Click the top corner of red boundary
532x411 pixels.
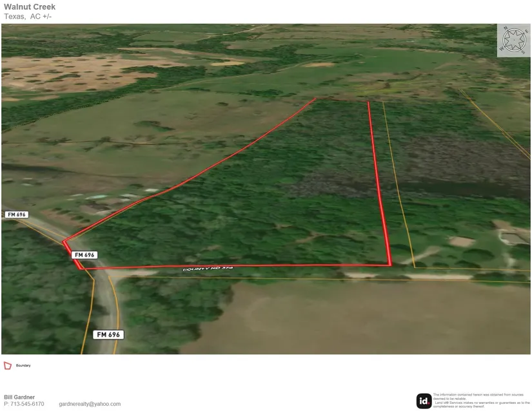click(316, 99)
